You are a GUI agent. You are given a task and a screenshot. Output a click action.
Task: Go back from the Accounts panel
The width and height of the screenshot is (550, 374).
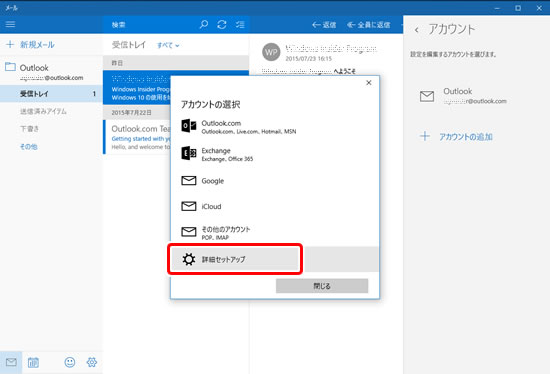point(417,30)
